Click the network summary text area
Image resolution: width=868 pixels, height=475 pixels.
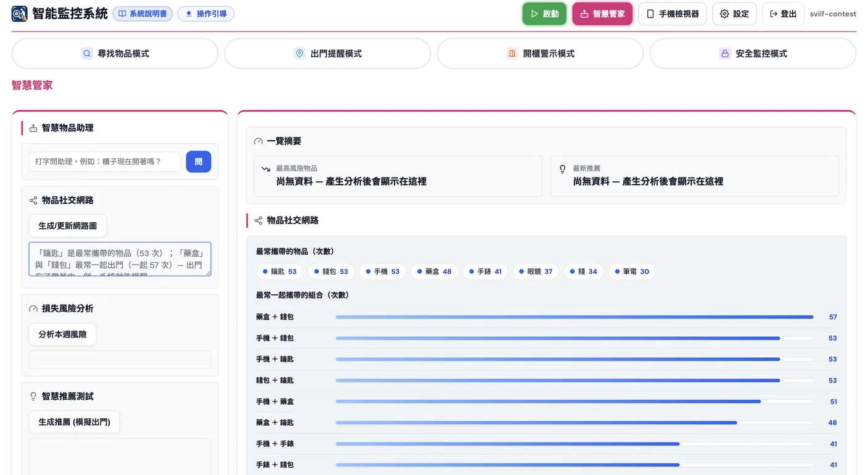click(120, 259)
